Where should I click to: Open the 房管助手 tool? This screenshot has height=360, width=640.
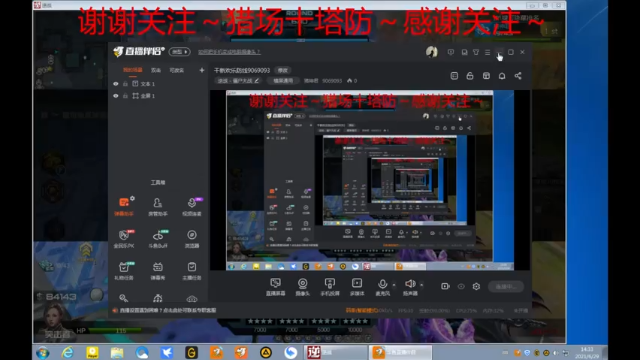point(158,206)
